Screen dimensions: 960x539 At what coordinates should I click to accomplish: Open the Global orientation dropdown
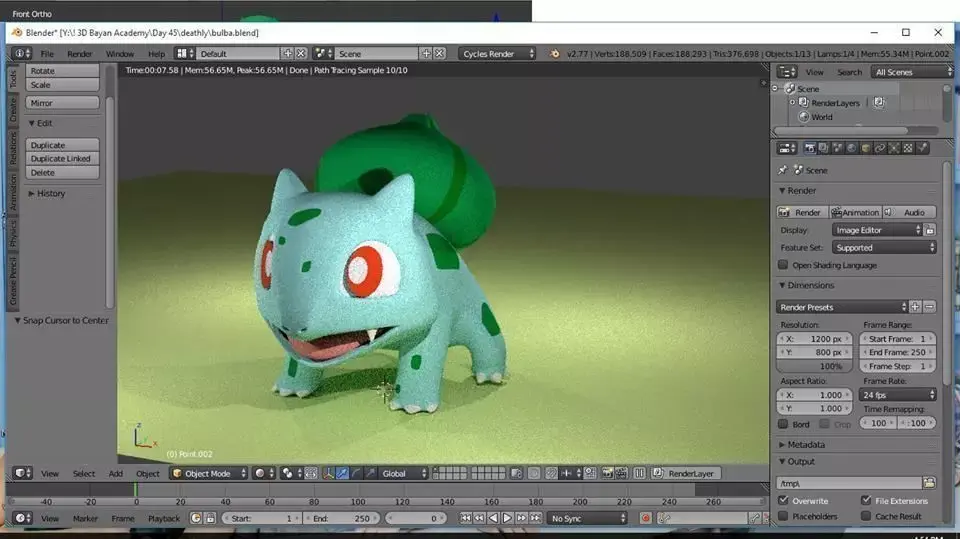coord(402,473)
